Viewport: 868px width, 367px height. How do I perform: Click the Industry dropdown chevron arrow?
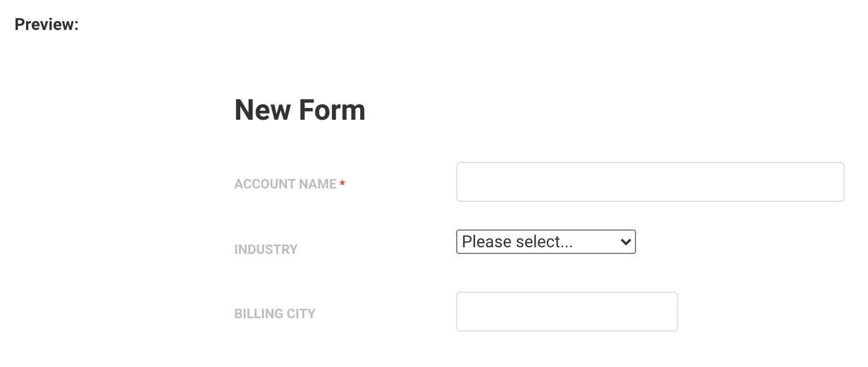click(x=625, y=242)
